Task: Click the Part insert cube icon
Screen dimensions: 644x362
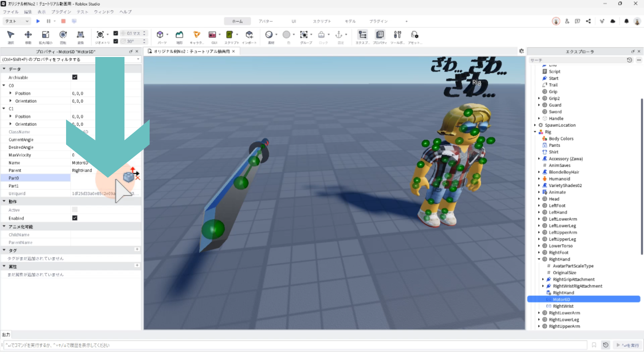Action: pos(160,35)
